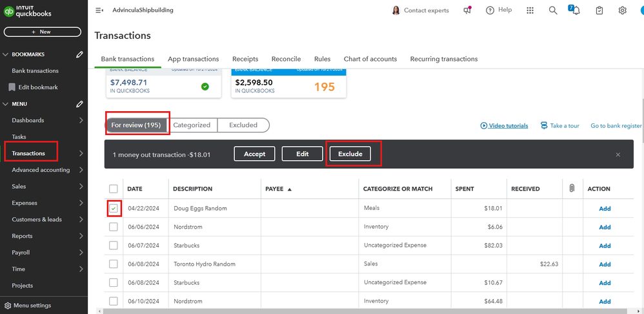Click the QuickBooks logo
This screenshot has height=314, width=644.
click(x=27, y=11)
